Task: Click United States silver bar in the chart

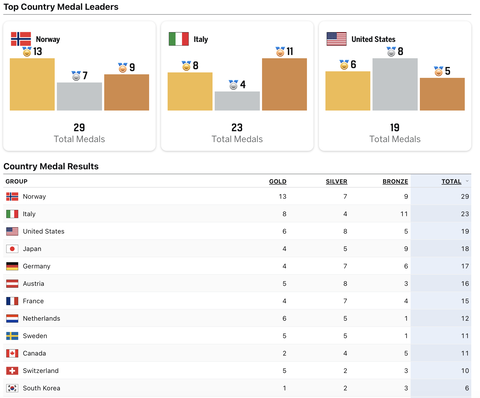Action: click(395, 84)
